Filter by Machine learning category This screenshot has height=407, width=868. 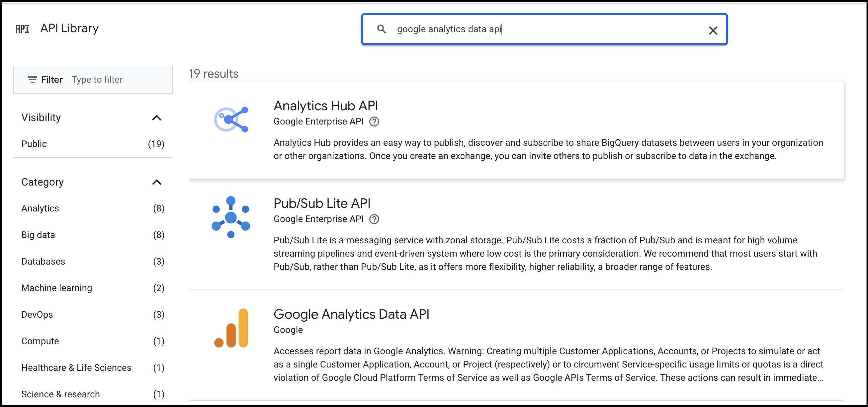[93, 288]
